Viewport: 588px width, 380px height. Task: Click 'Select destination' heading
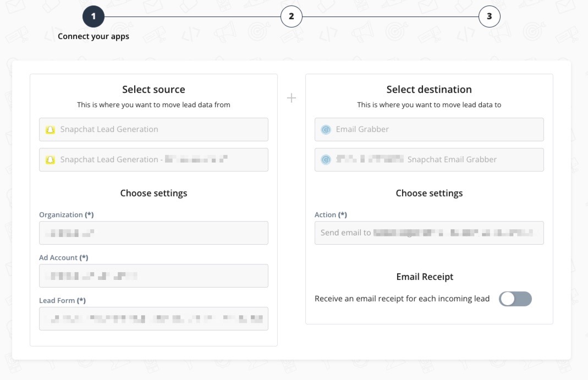[429, 90]
